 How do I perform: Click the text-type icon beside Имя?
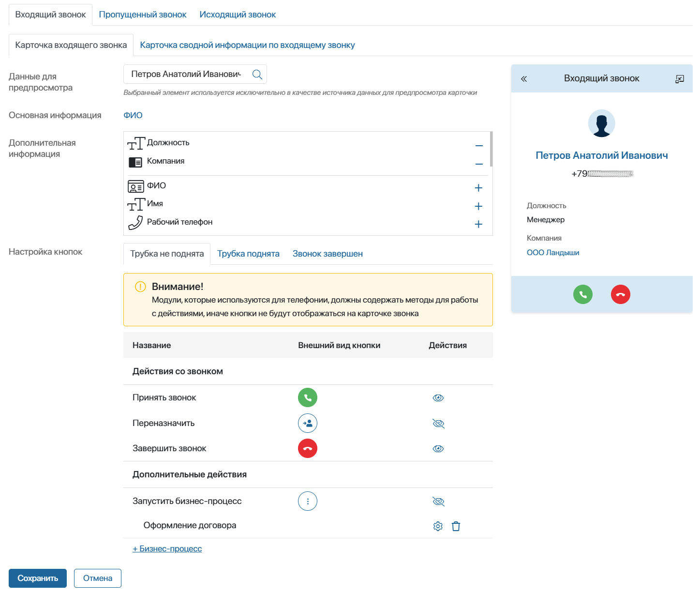tap(136, 204)
